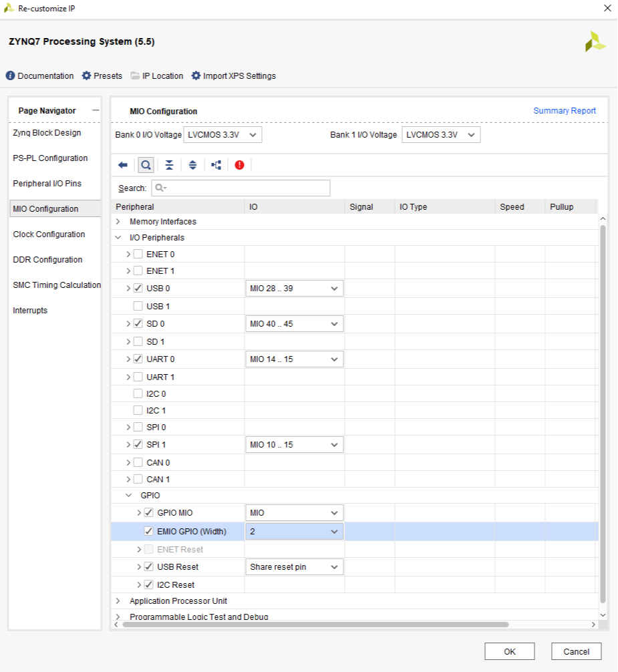
Task: Click in the Search input field
Action: click(241, 188)
